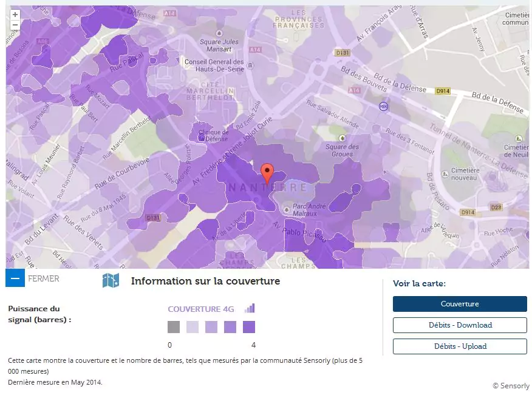Show the Couverture map view
The image size is (532, 398).
(x=460, y=304)
